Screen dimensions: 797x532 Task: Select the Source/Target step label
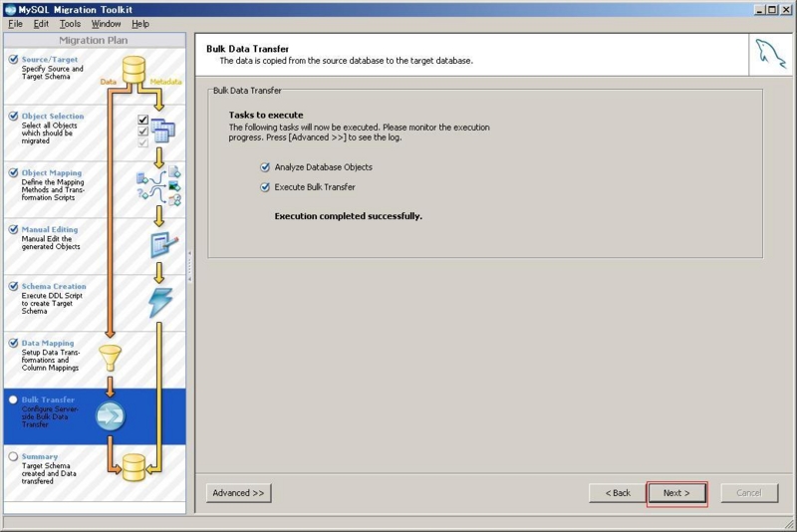click(50, 60)
